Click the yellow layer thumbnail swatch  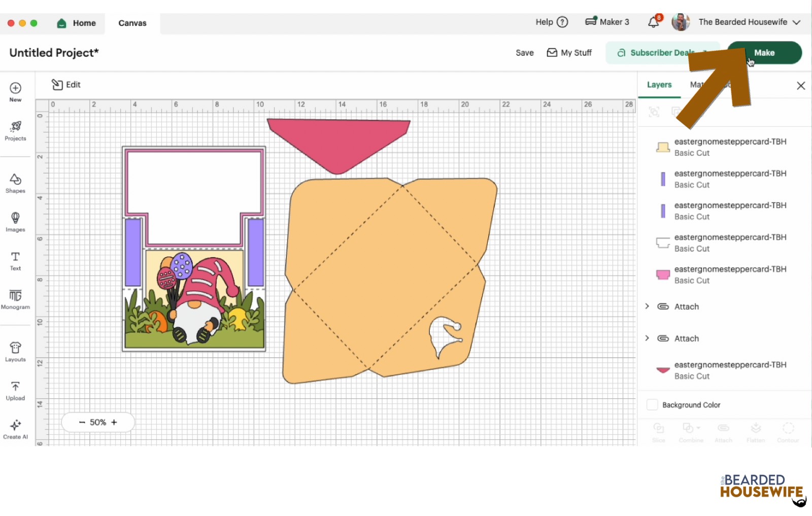[x=663, y=147]
